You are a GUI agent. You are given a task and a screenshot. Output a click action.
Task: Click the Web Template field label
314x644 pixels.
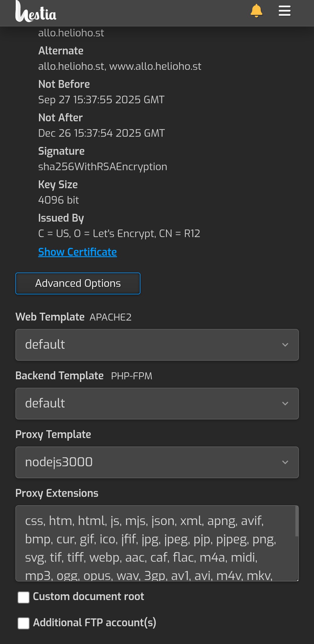50,317
